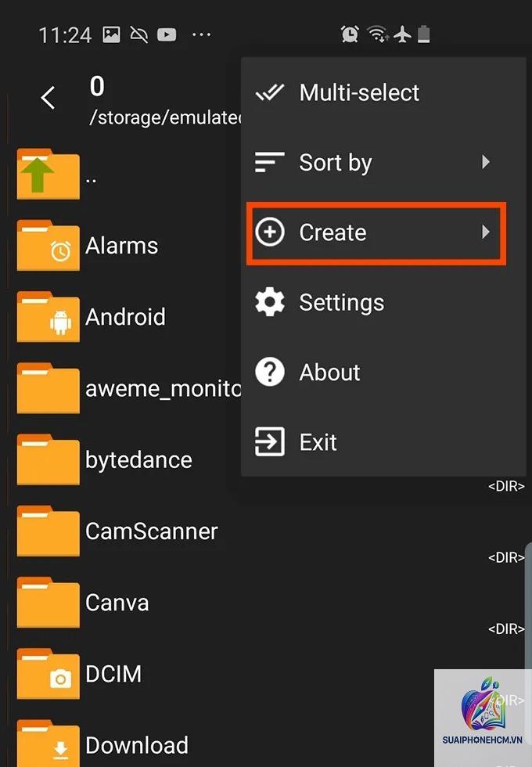Open the Canva folder
The image size is (532, 767).
(x=117, y=603)
